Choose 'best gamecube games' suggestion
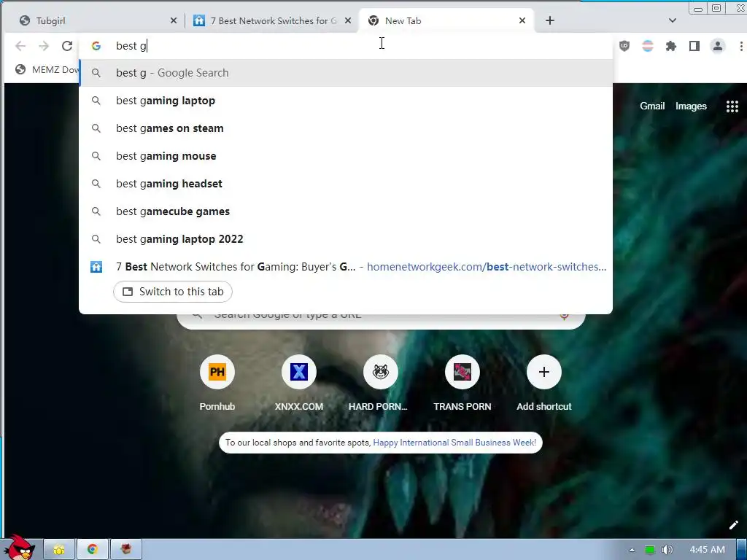Screen dimensions: 747x560 point(346,211)
